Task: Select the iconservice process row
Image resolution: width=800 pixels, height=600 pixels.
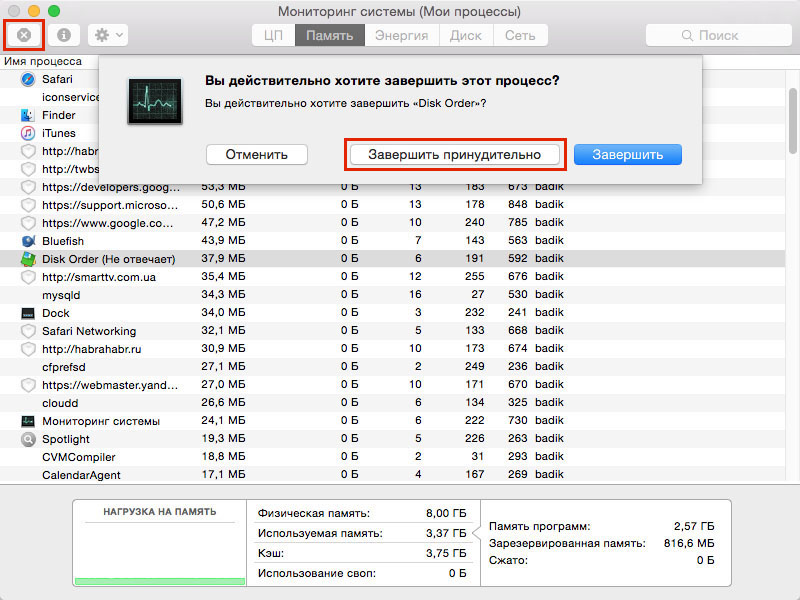Action: (x=49, y=97)
